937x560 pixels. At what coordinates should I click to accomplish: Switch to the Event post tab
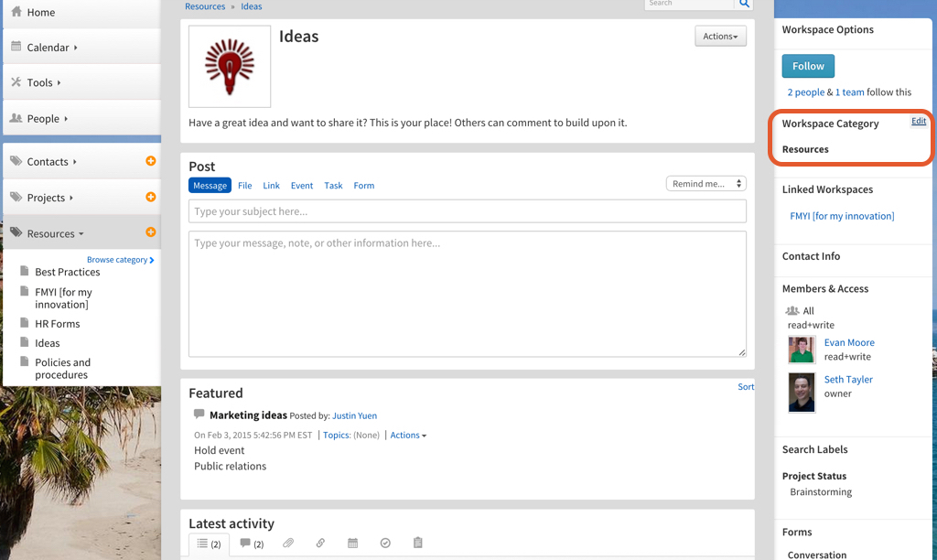point(302,186)
